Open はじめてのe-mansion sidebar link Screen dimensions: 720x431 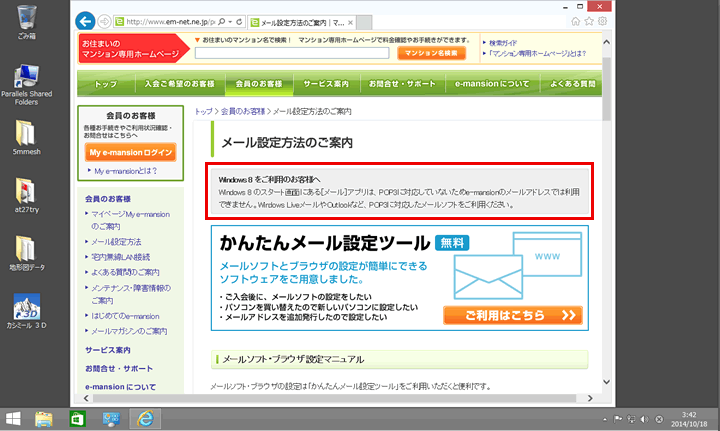[x=125, y=316]
